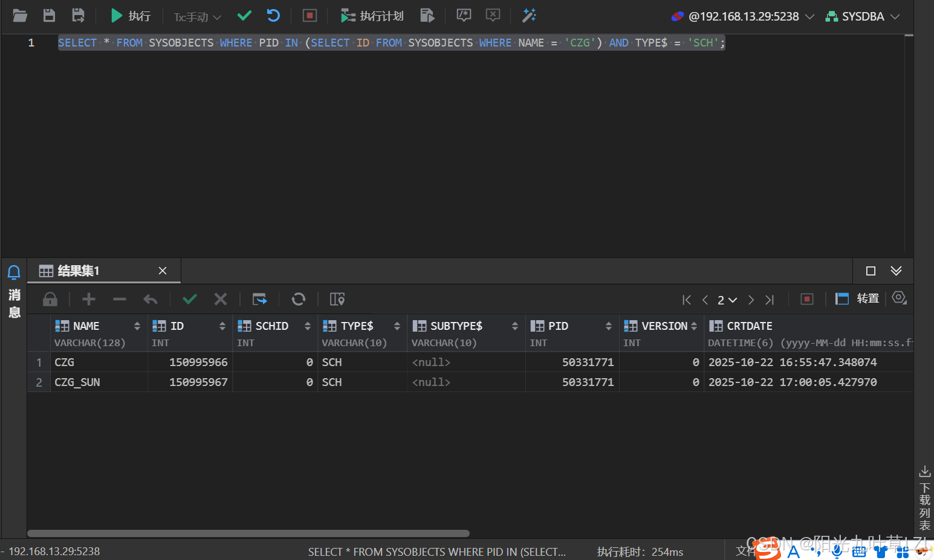Open the 消息 messages side panel
Image resolution: width=934 pixels, height=560 pixels.
14,292
